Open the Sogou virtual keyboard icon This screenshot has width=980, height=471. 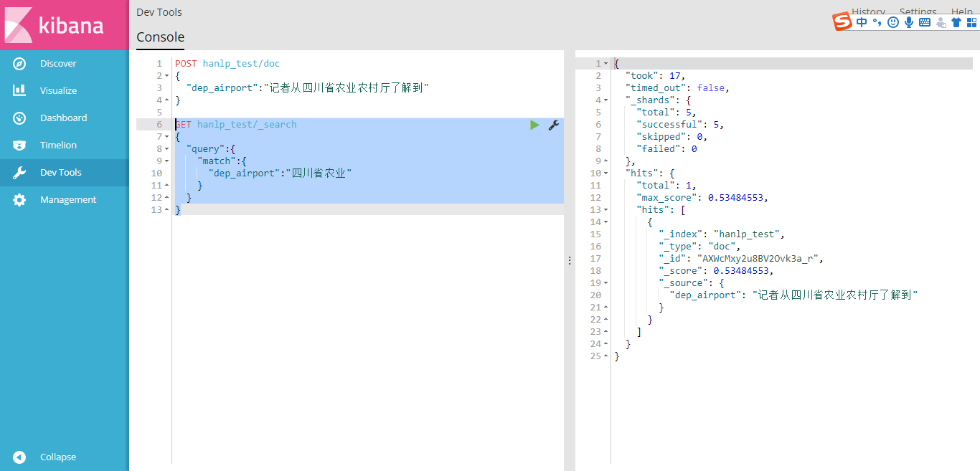click(x=924, y=22)
